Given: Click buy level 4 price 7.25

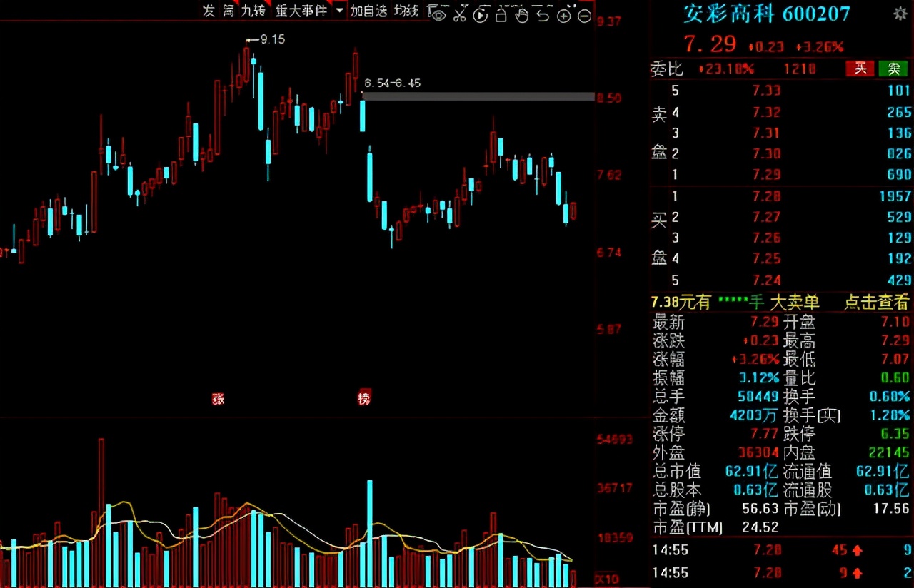Looking at the screenshot, I should (x=766, y=258).
